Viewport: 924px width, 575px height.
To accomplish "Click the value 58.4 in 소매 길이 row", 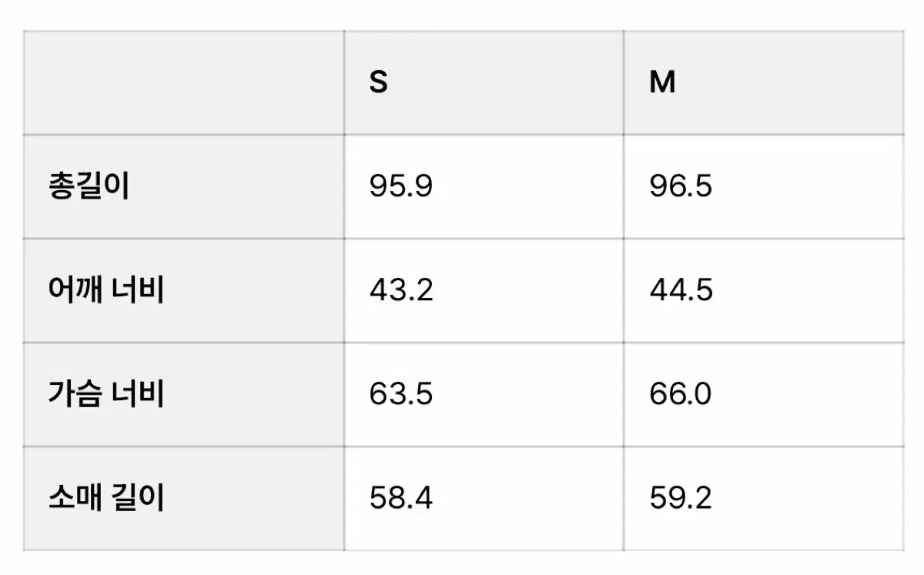I will click(400, 499).
